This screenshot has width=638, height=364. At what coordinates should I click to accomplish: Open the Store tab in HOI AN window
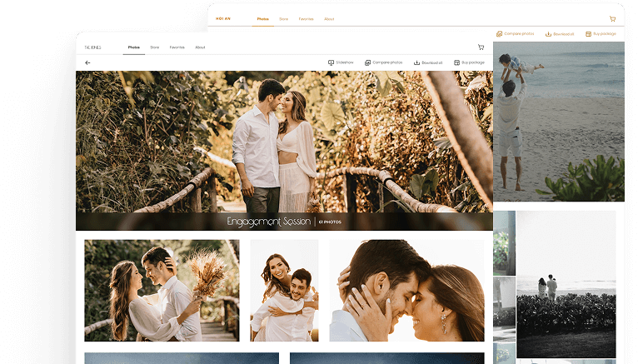click(x=283, y=18)
